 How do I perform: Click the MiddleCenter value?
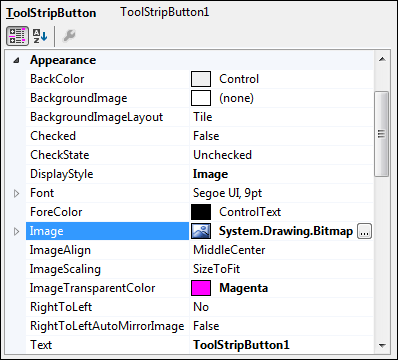tap(229, 250)
